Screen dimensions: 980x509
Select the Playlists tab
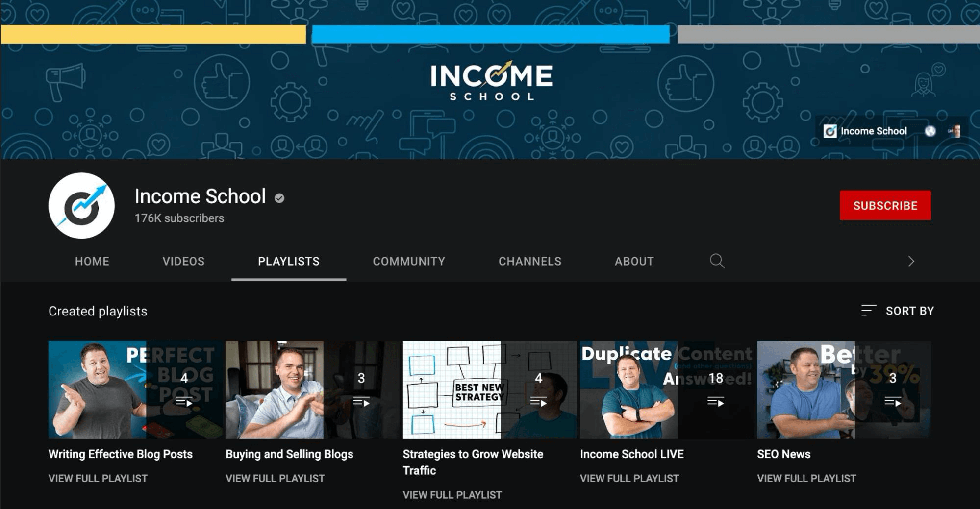tap(289, 261)
